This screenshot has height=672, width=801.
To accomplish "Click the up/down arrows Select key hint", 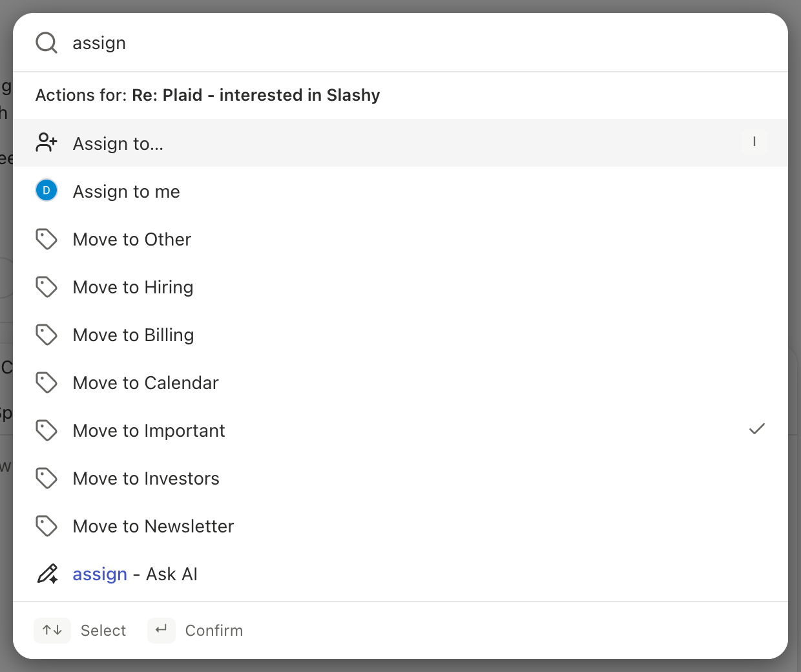I will 52,630.
